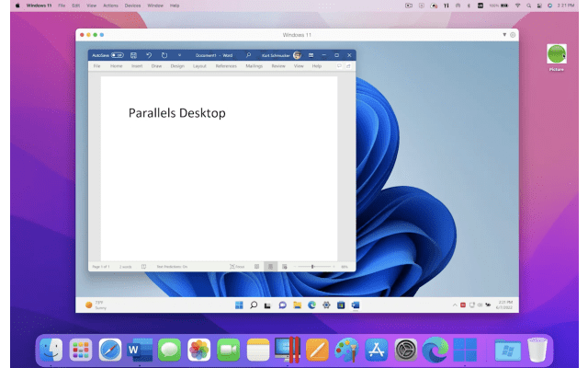Open the Trash in the Dock
This screenshot has width=588, height=368.
[537, 350]
